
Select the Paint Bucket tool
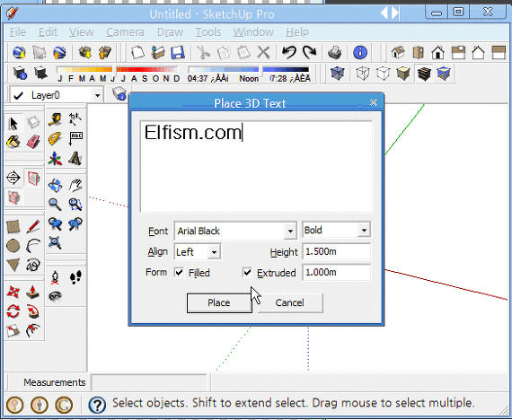click(13, 143)
